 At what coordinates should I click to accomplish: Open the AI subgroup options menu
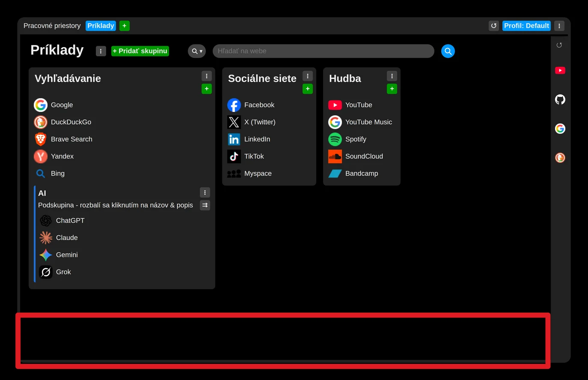pos(205,192)
